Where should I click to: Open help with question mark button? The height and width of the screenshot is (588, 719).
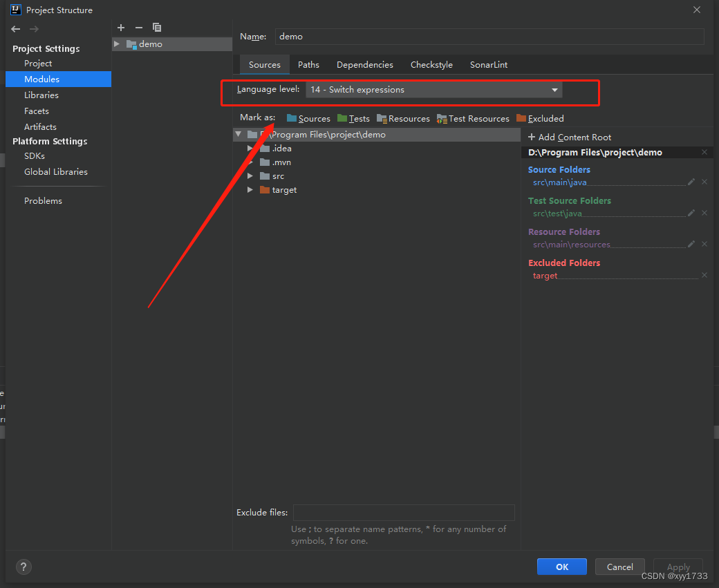[24, 567]
